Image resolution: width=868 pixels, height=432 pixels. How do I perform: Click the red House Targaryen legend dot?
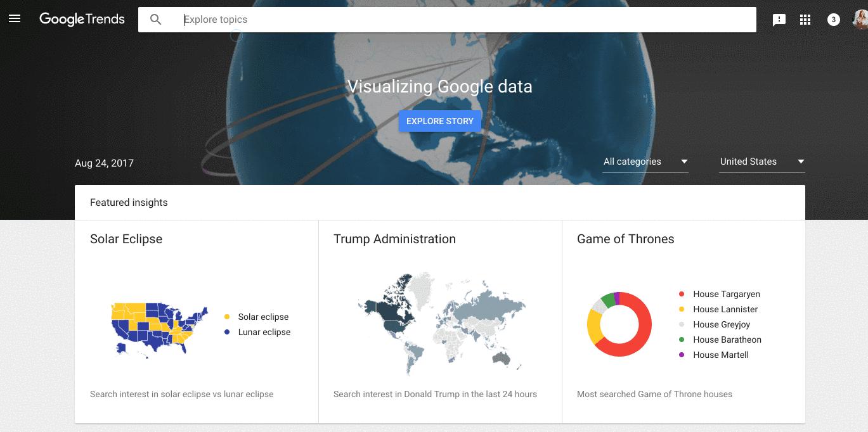tap(682, 294)
